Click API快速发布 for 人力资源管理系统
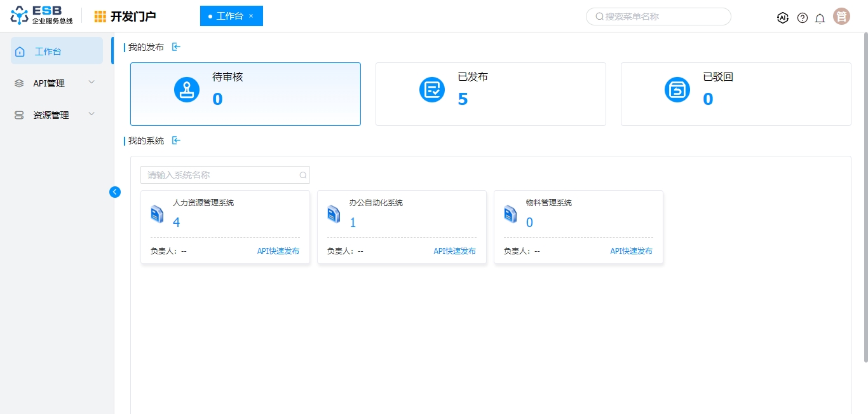 [x=278, y=251]
